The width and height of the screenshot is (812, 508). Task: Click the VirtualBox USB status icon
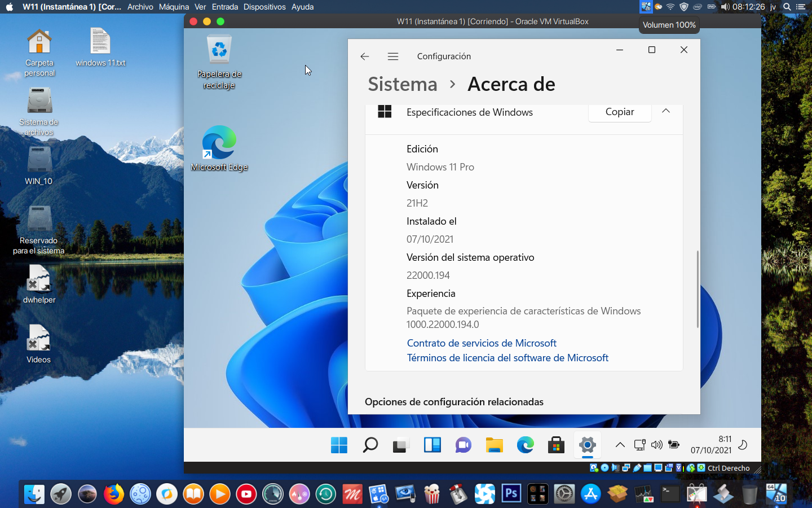[x=637, y=468]
